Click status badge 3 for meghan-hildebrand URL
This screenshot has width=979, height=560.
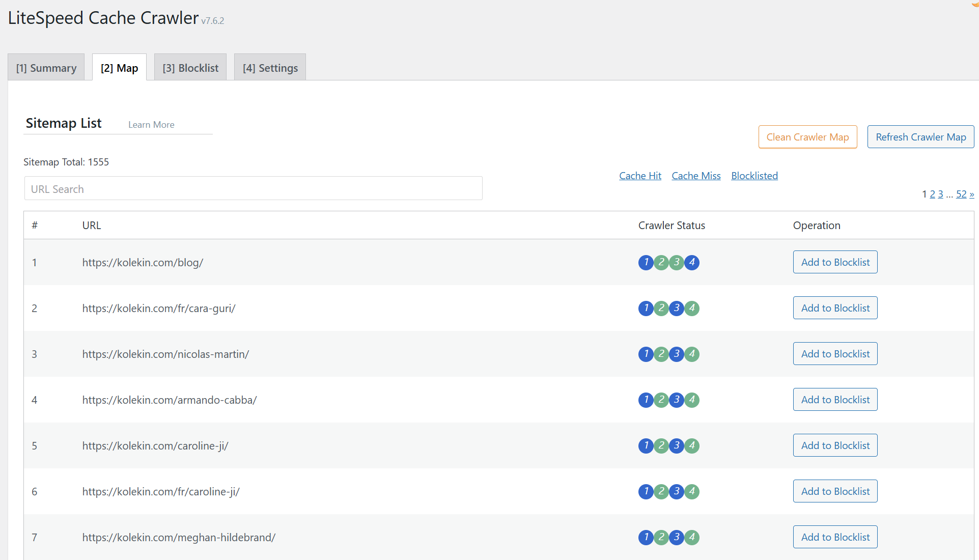click(x=676, y=537)
